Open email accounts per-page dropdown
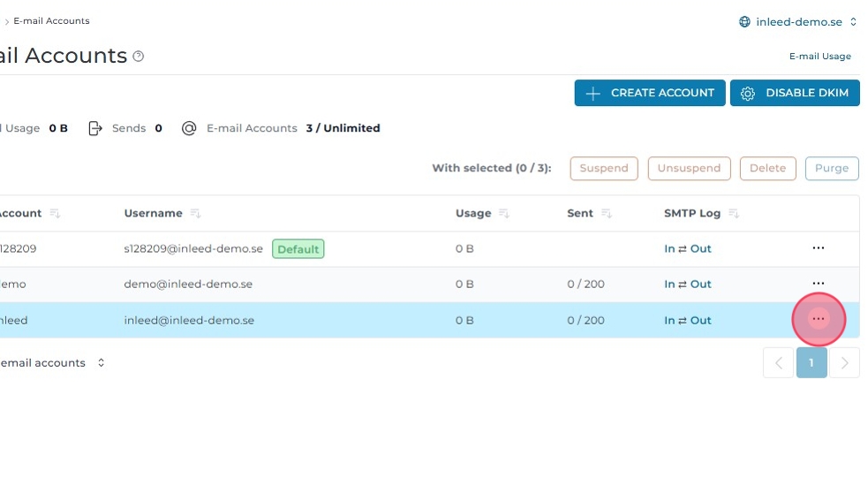Screen dimensions: 868x486 [x=101, y=363]
